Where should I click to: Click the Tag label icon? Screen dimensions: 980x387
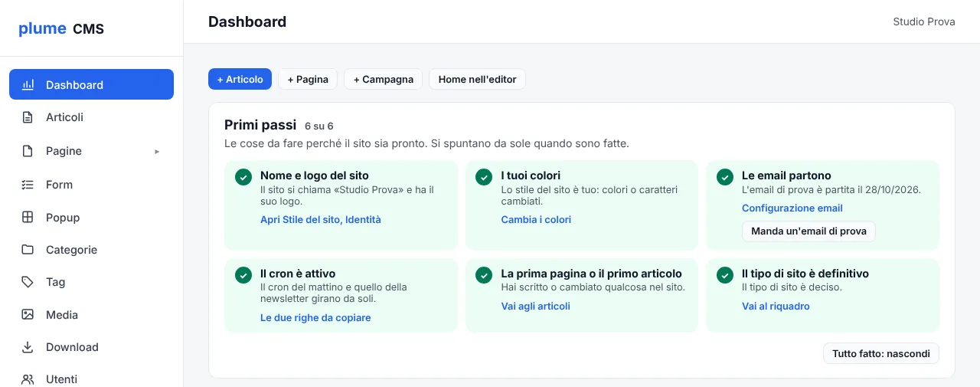(x=28, y=282)
